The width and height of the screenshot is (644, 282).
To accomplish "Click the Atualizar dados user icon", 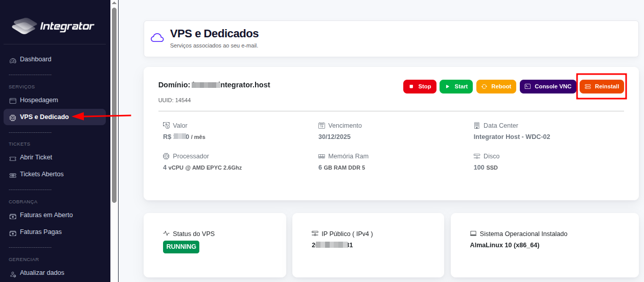I will click(13, 273).
